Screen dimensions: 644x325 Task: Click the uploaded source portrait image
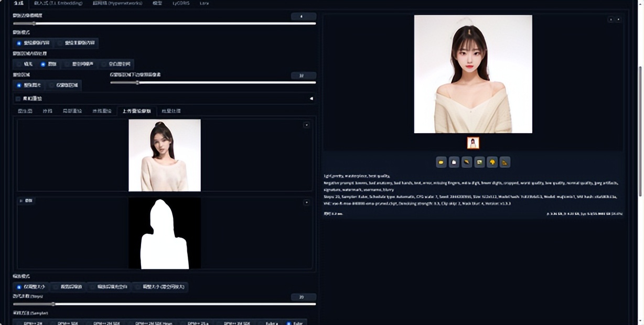(x=165, y=155)
